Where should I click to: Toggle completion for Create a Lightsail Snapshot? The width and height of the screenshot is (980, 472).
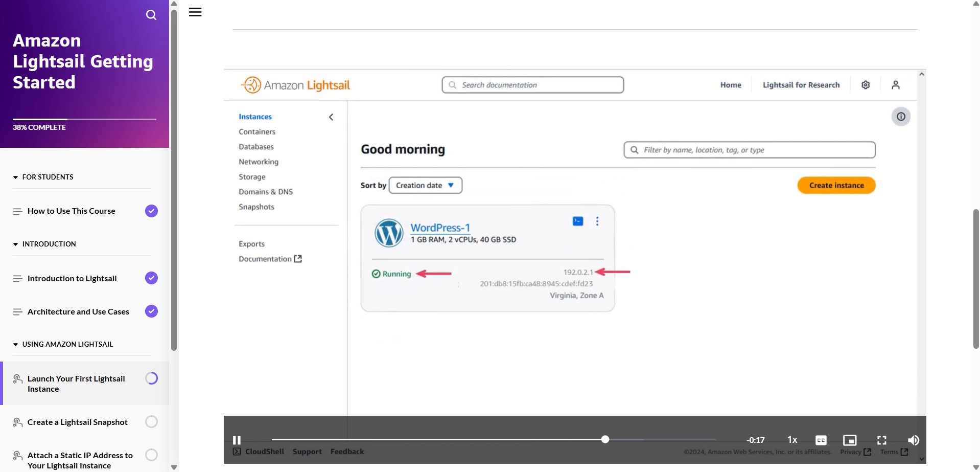point(151,421)
